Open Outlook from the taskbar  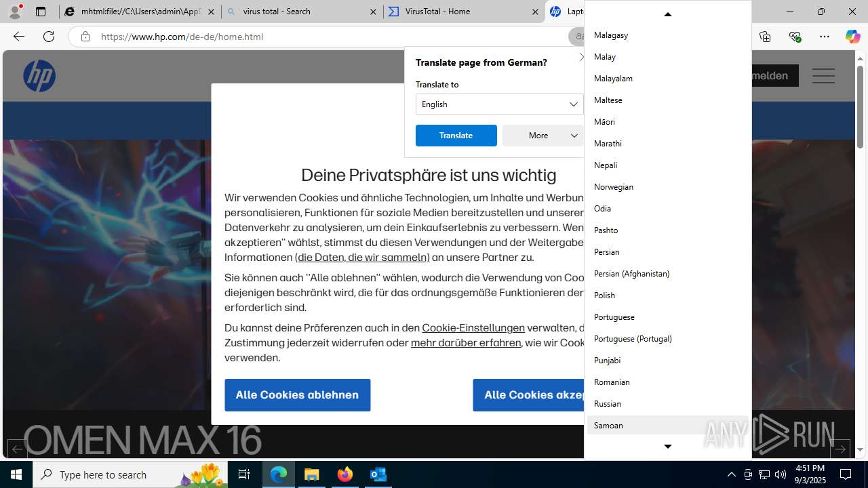click(378, 474)
